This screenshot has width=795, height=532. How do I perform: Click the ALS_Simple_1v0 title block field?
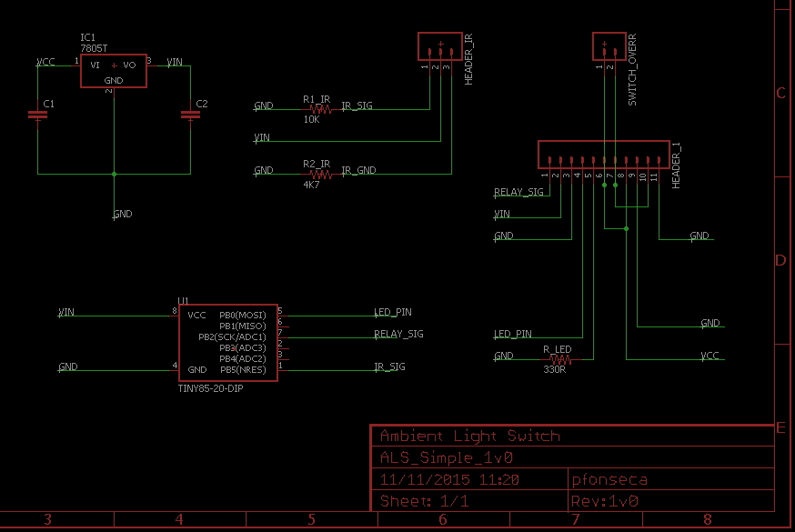(446, 457)
